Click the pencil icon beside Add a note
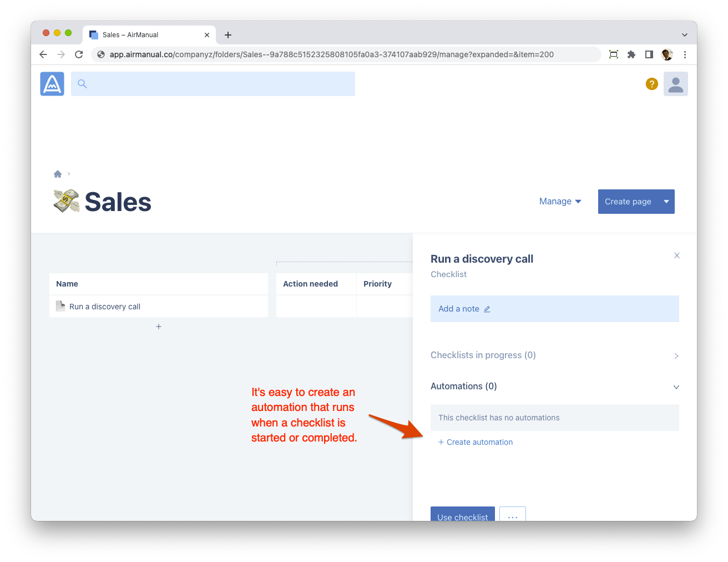Screen dimensions: 728x562 pos(487,309)
